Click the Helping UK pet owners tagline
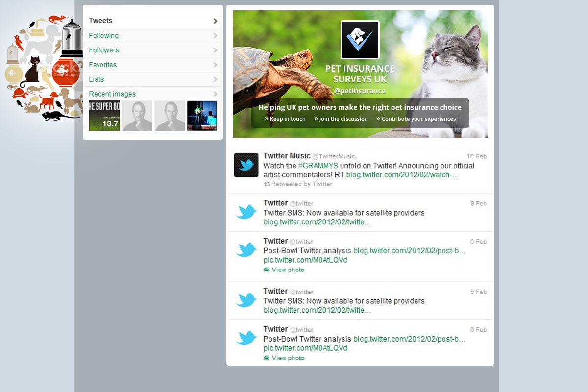The image size is (588, 392). [360, 107]
